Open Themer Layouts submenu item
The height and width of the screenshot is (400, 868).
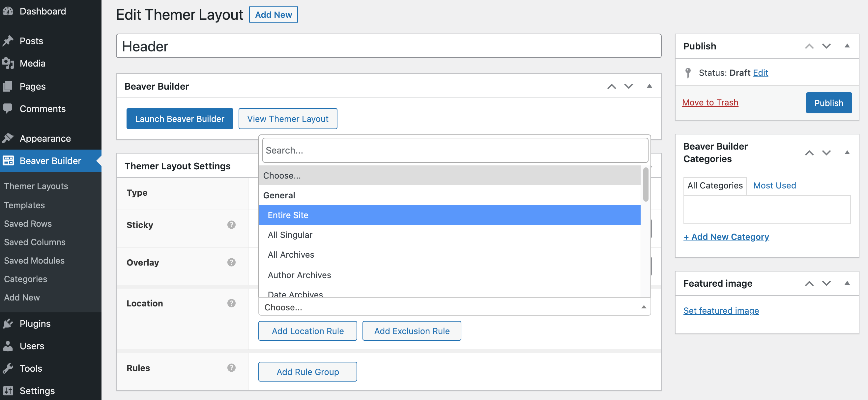(36, 186)
